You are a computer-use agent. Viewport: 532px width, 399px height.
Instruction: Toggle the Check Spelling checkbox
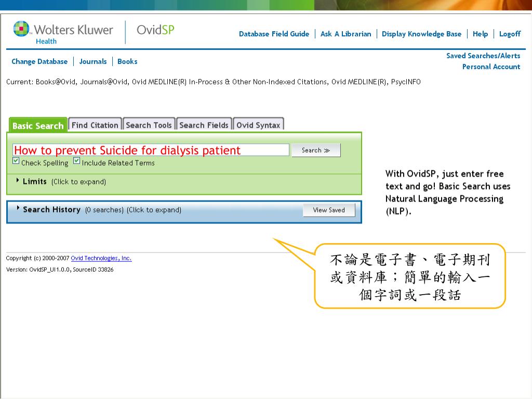16,161
